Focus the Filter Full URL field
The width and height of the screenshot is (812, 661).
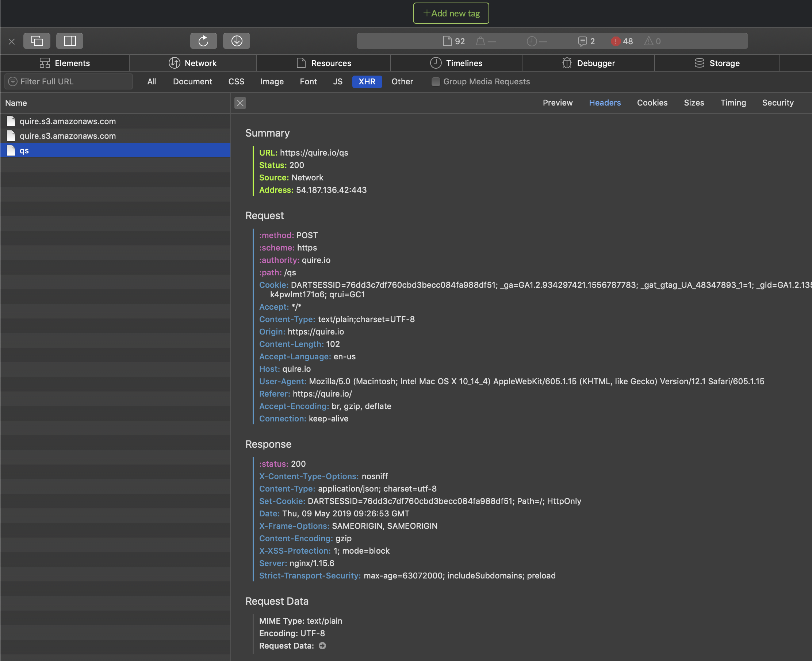click(x=69, y=81)
